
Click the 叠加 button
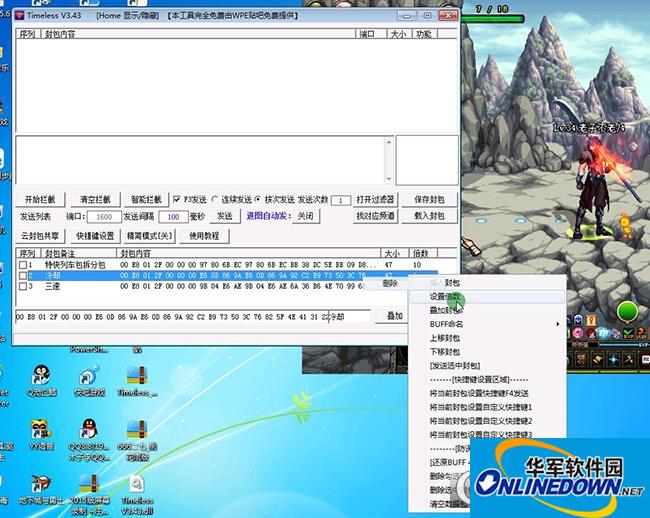391,316
